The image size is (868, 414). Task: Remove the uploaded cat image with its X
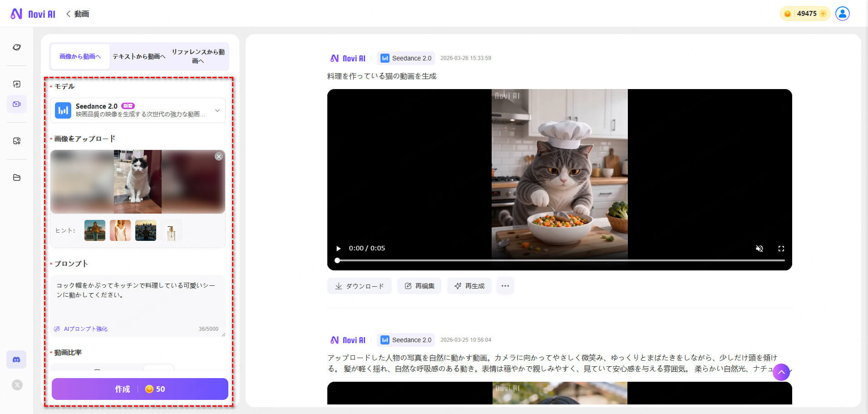[x=218, y=156]
